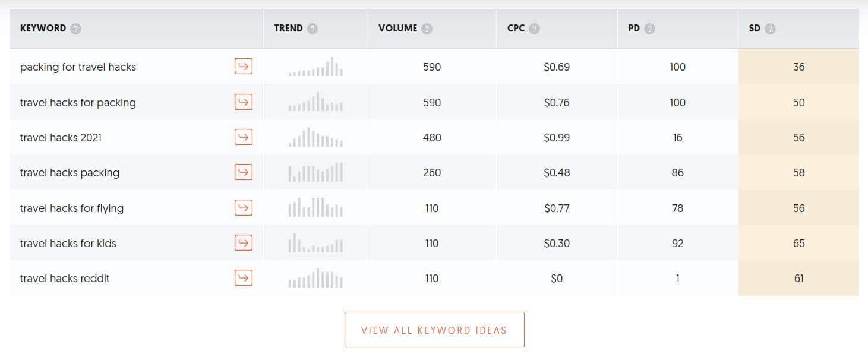Click View All Keyword Ideas button

434,330
